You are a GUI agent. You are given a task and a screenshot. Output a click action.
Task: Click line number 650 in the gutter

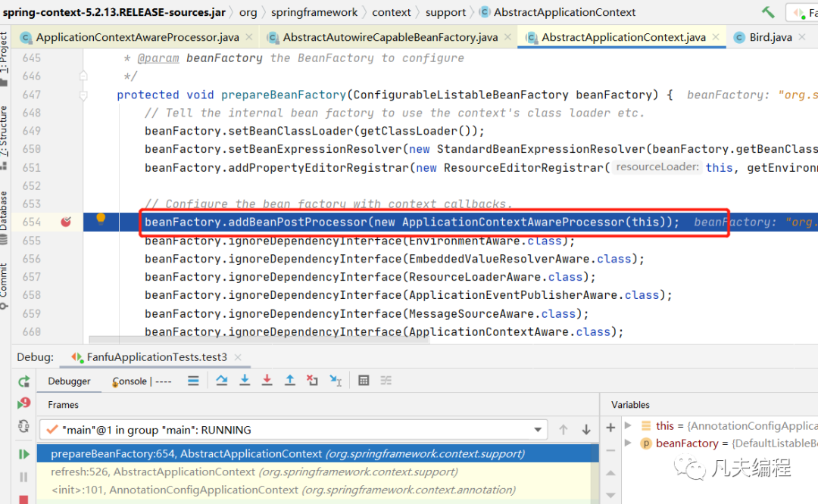[x=31, y=149]
